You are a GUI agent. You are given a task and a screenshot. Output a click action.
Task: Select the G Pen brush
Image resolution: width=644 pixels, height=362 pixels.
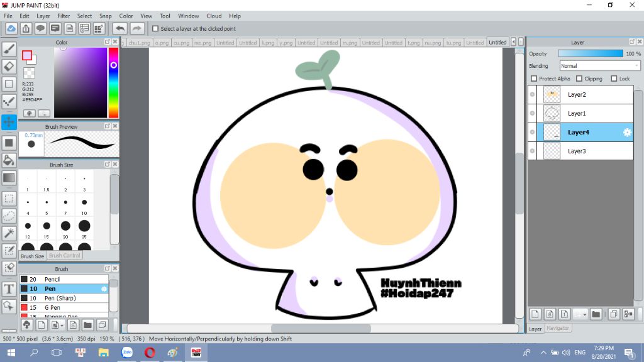click(64, 307)
